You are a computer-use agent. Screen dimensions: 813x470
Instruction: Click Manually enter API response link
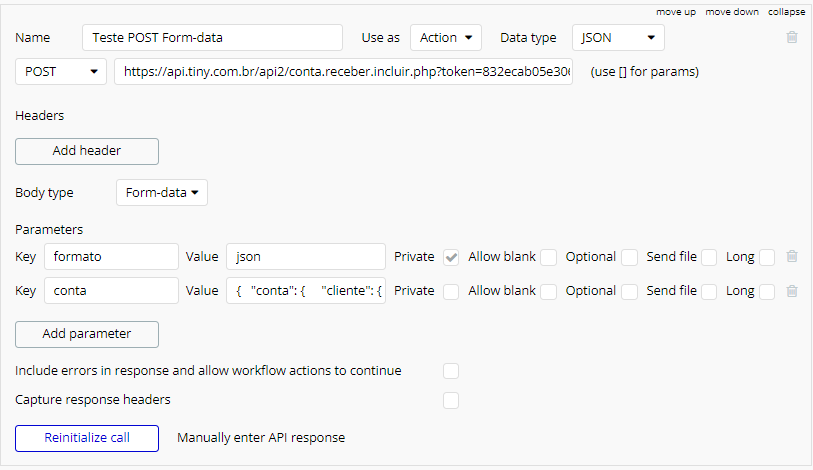coord(261,438)
